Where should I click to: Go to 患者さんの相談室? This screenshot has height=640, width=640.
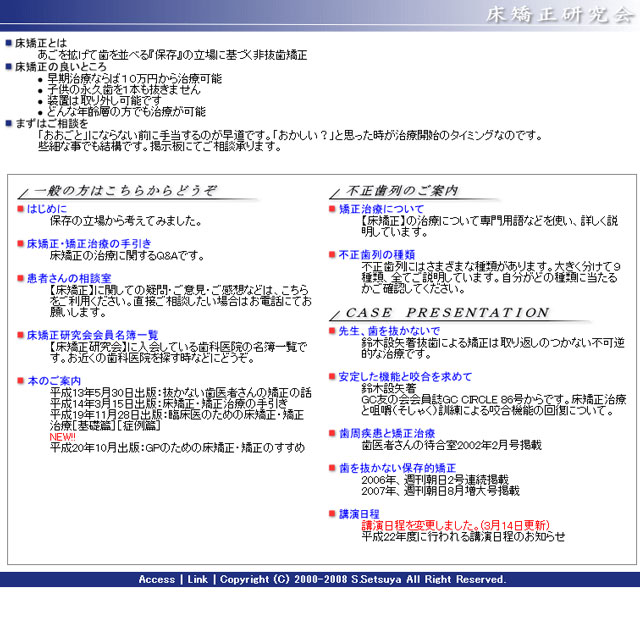(x=68, y=278)
